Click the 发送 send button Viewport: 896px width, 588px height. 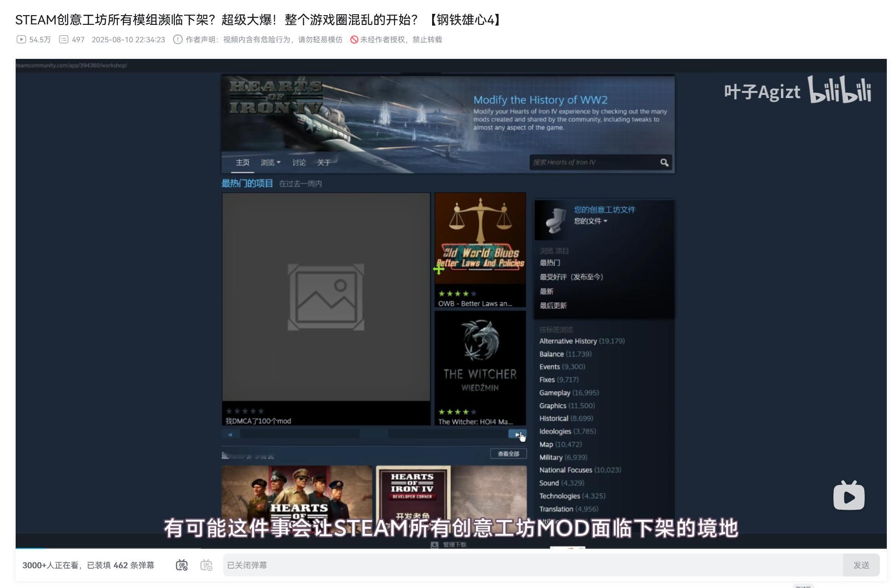pos(861,565)
